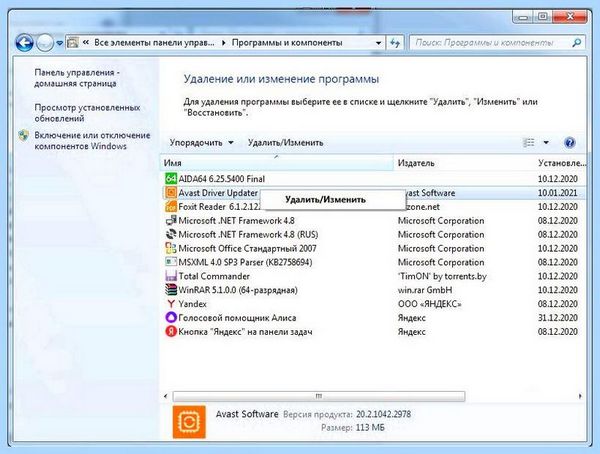
Task: Click the Total Commander floppy icon
Action: (x=171, y=276)
